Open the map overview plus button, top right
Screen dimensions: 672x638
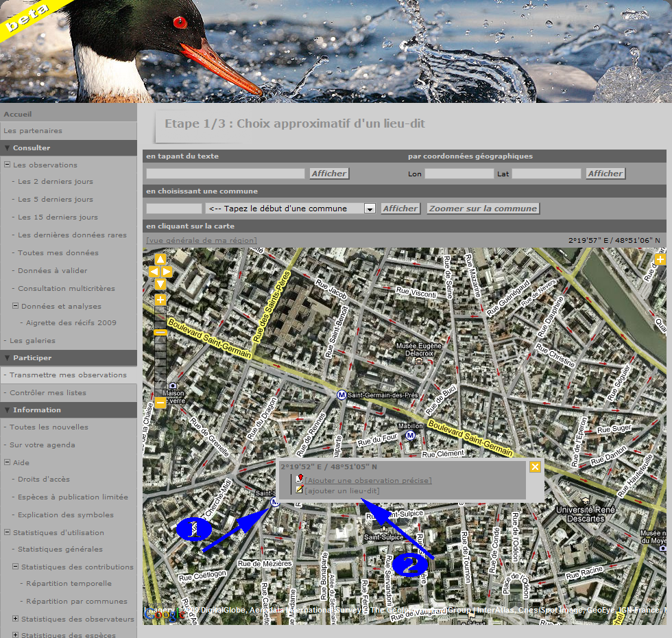tap(660, 259)
